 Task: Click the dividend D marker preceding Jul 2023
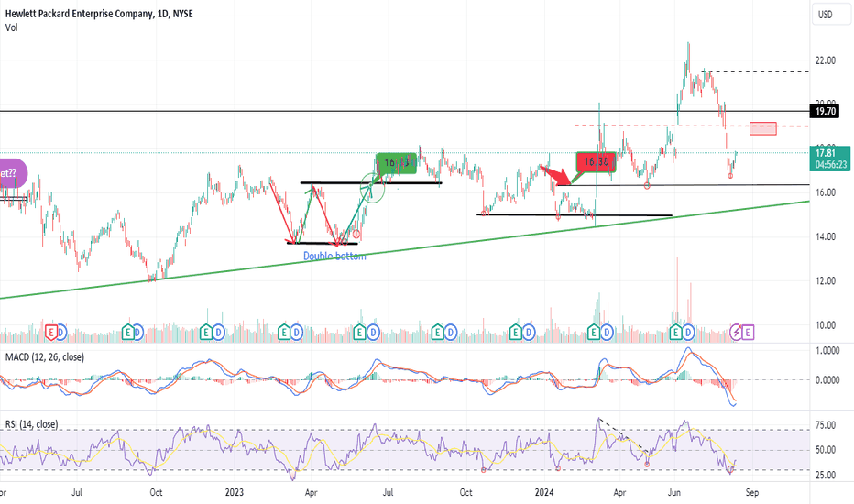pos(373,332)
